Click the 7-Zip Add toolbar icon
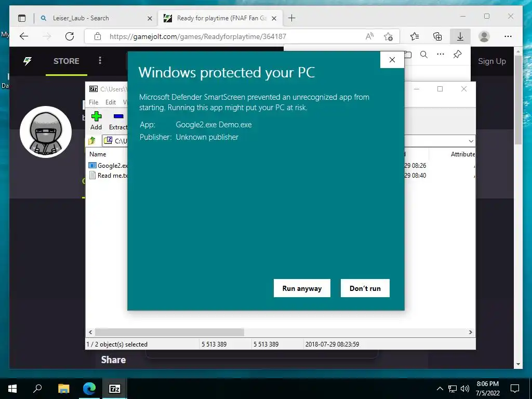The image size is (532, 399). pos(96,121)
